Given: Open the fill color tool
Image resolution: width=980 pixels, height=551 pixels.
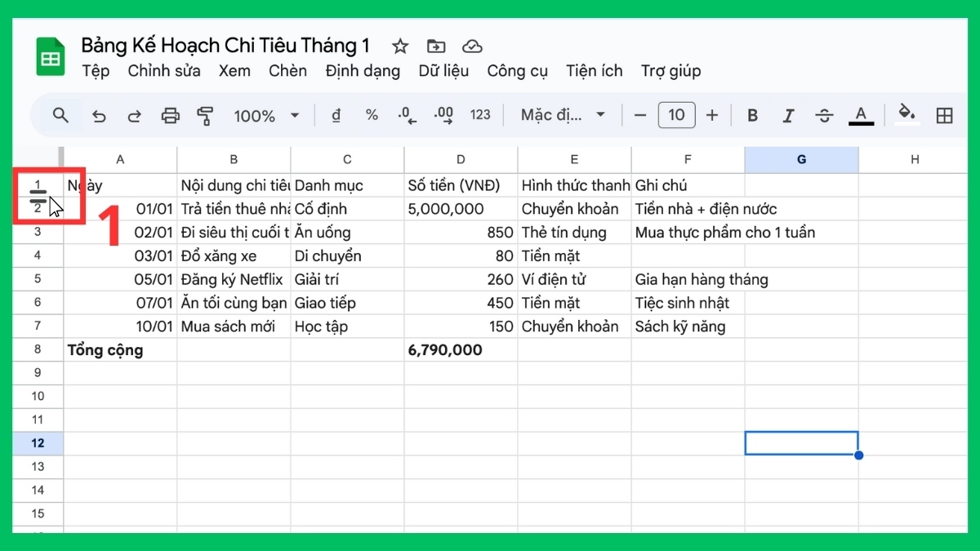Looking at the screenshot, I should tap(906, 115).
